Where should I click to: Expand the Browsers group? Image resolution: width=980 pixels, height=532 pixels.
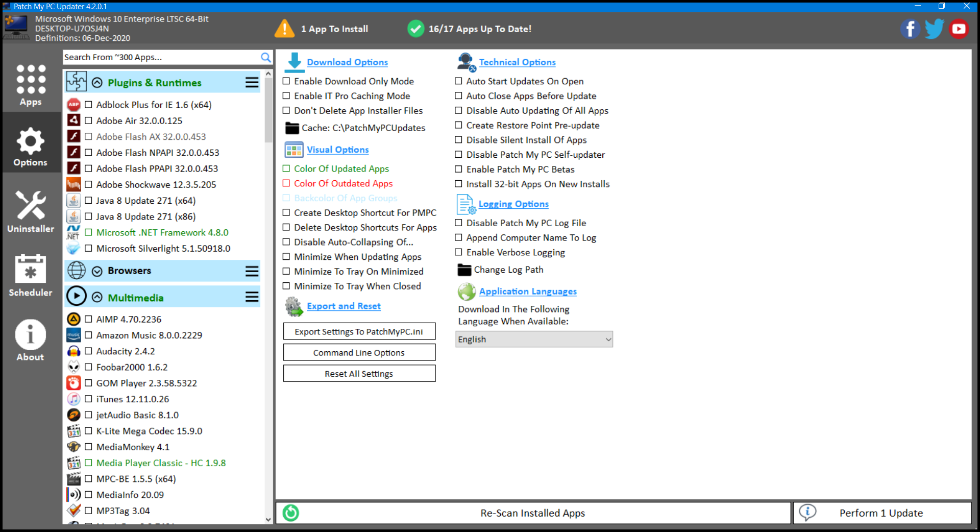(97, 271)
